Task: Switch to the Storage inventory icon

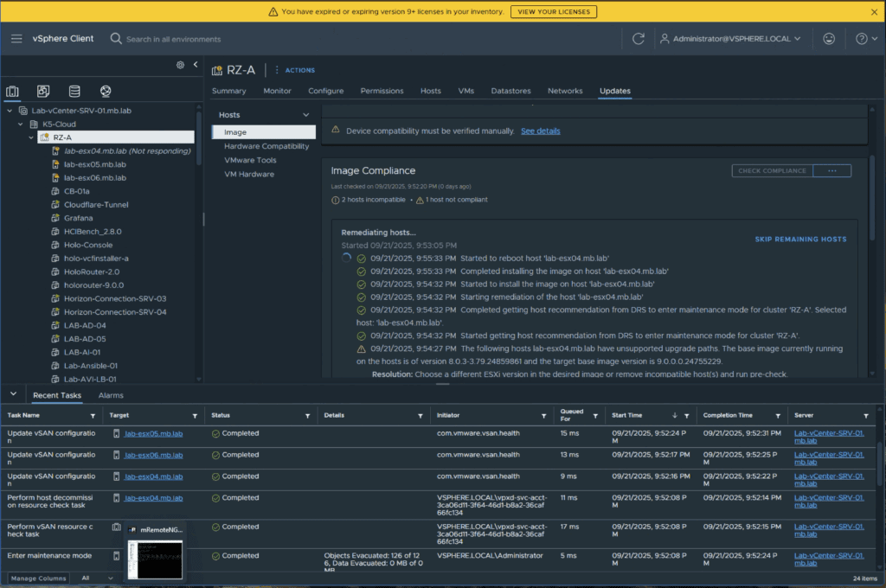Action: point(74,91)
